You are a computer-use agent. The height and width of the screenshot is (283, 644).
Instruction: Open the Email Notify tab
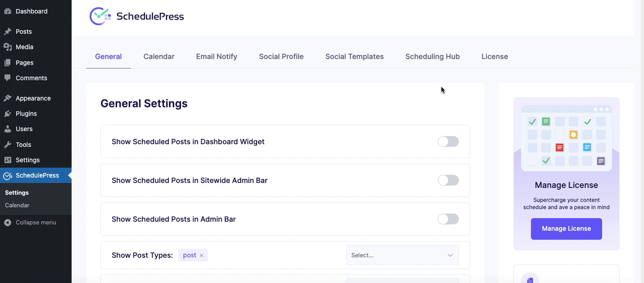217,57
